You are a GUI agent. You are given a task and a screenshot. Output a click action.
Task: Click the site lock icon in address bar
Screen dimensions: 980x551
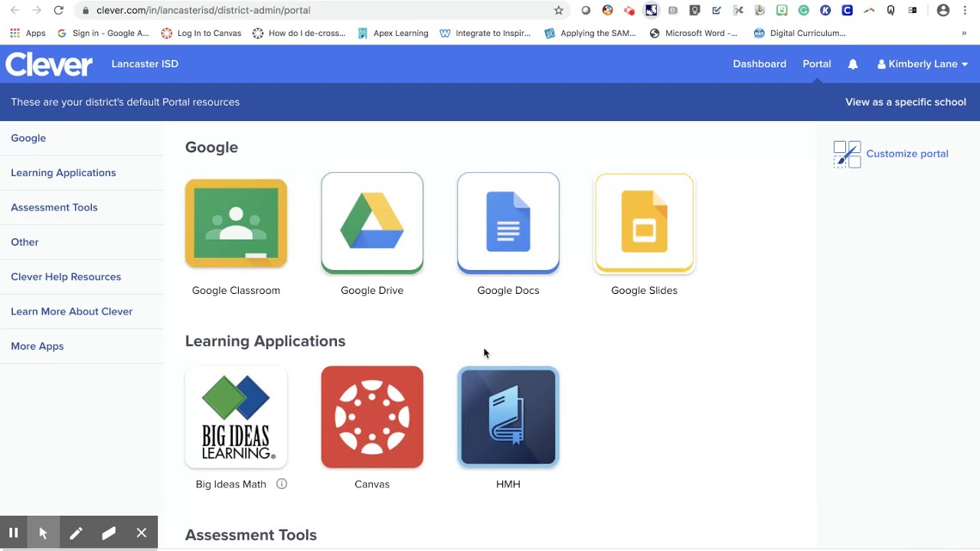[86, 10]
